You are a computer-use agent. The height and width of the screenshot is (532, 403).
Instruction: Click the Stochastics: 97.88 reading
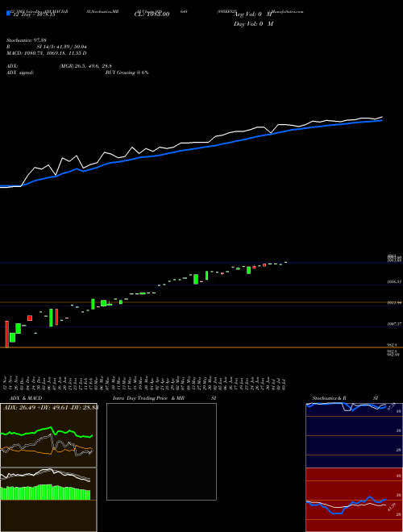pos(28,40)
